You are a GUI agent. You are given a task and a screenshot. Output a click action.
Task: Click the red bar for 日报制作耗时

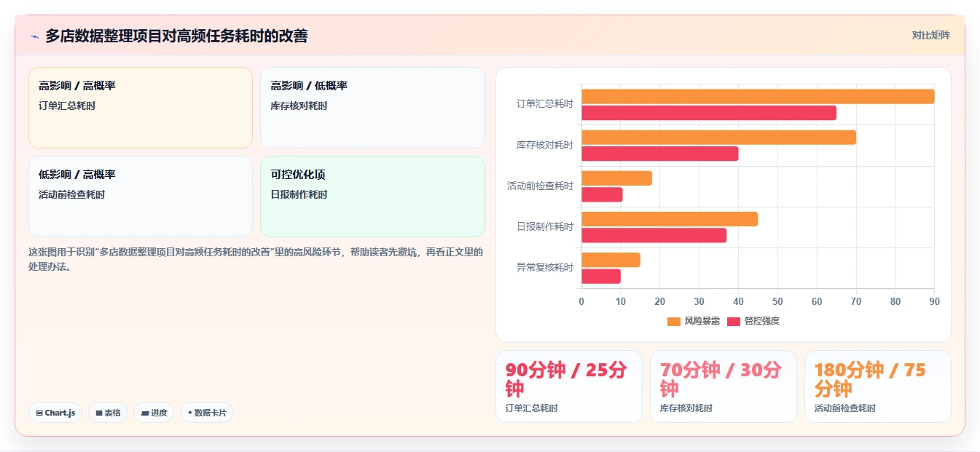tap(654, 235)
